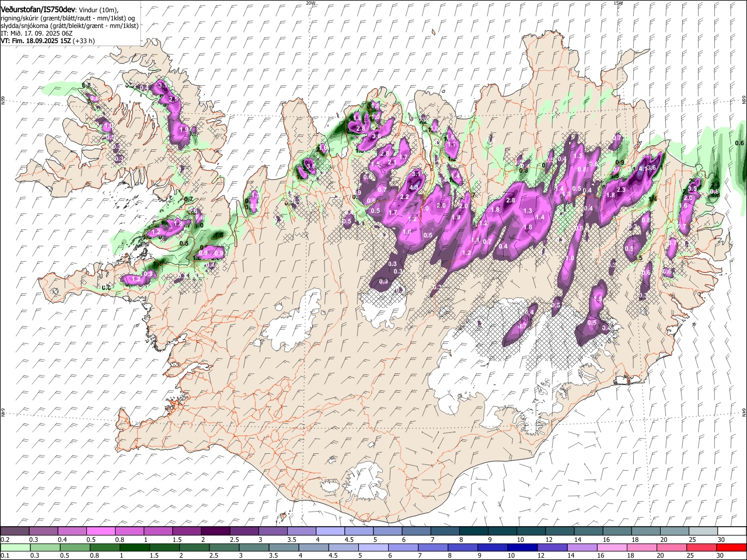Screen dimensions: 747x560
Task: Click the '20W' longitude label at top edge
Action: click(310, 3)
